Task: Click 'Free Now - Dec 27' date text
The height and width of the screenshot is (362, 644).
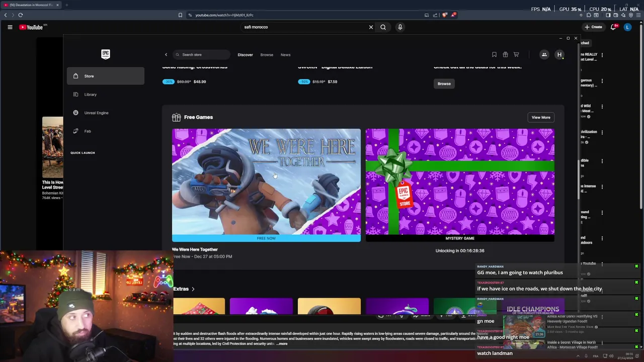Action: coord(202,256)
